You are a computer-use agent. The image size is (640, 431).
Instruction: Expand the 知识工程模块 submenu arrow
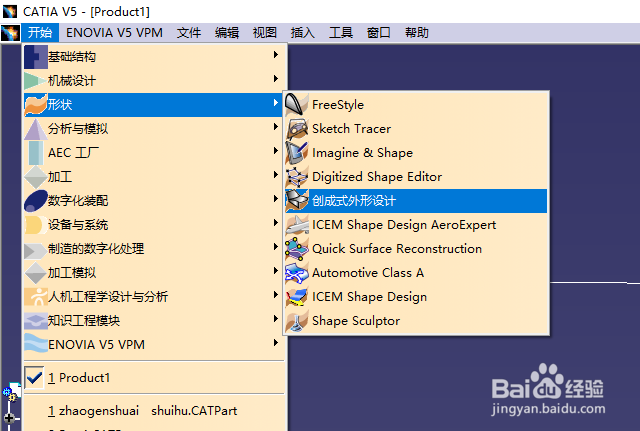coord(276,319)
